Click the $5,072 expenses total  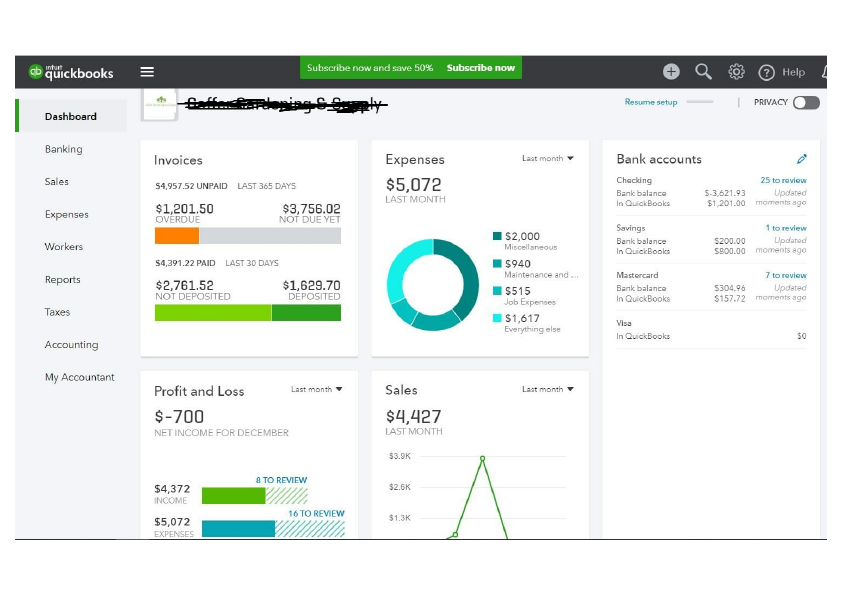point(413,185)
